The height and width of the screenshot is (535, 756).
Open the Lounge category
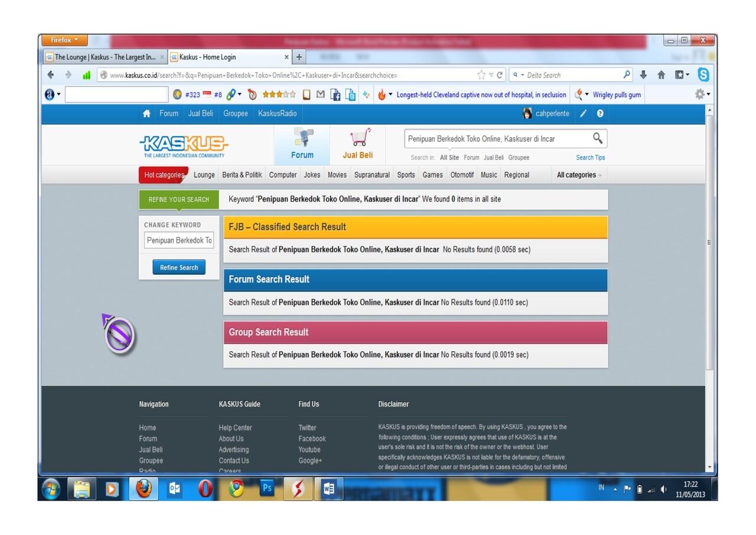[x=204, y=175]
